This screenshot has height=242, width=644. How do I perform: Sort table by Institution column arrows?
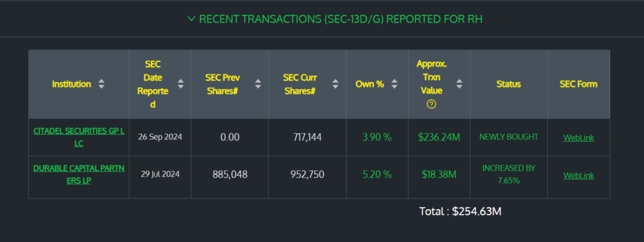(101, 84)
